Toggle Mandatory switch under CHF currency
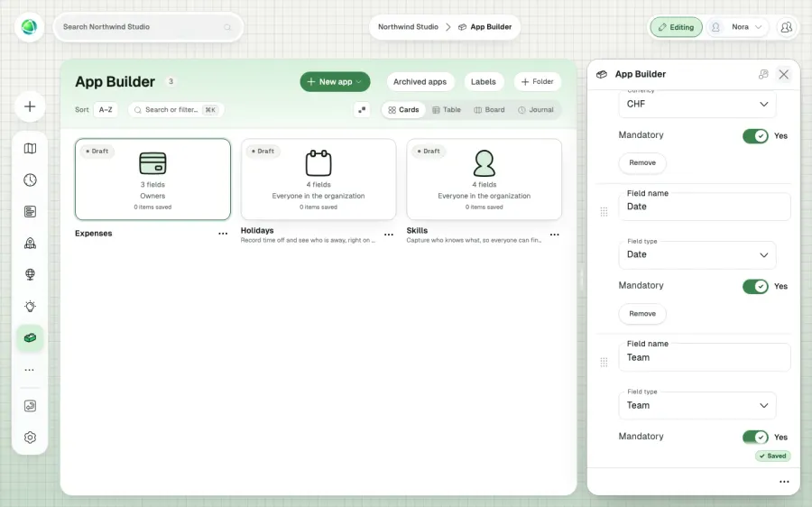The image size is (812, 507). (755, 135)
